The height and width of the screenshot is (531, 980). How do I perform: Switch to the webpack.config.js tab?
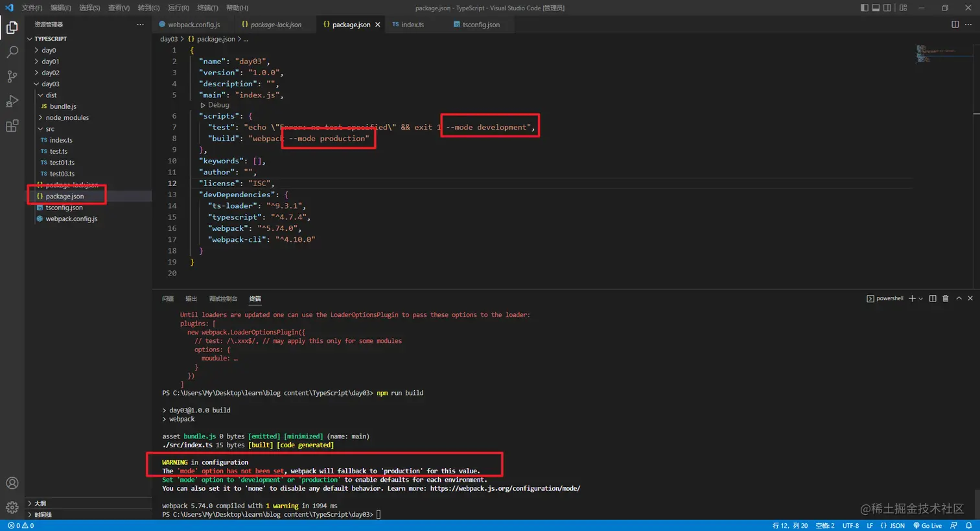[193, 25]
